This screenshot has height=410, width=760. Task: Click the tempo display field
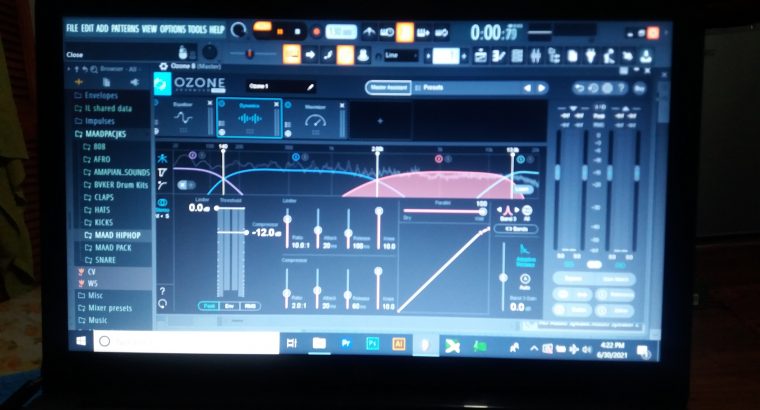pos(341,32)
